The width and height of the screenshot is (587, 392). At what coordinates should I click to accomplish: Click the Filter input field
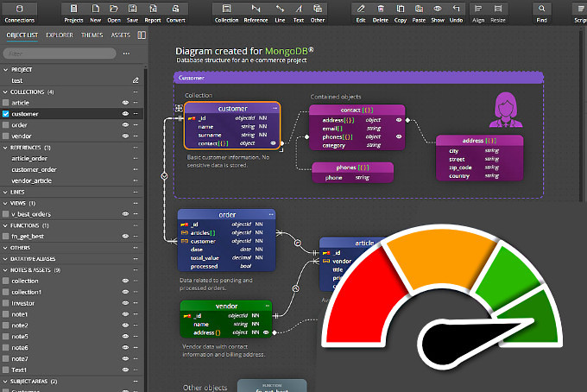[x=60, y=54]
